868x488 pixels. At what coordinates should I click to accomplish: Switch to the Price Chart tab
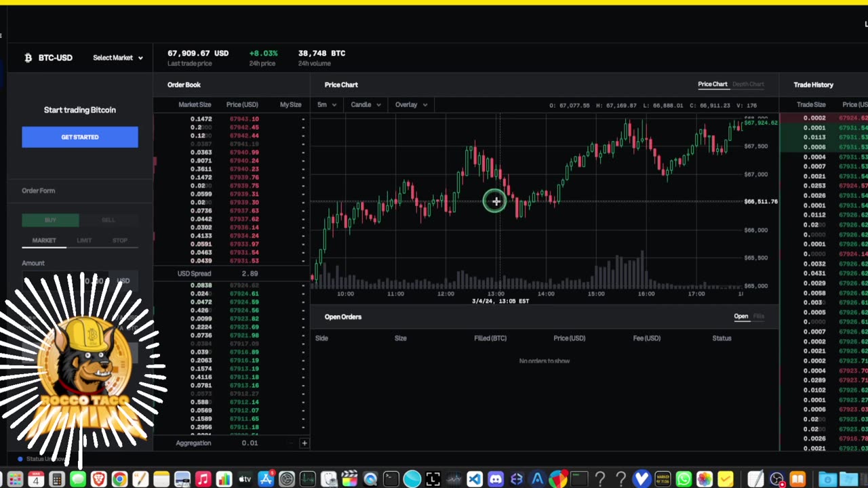pos(713,84)
